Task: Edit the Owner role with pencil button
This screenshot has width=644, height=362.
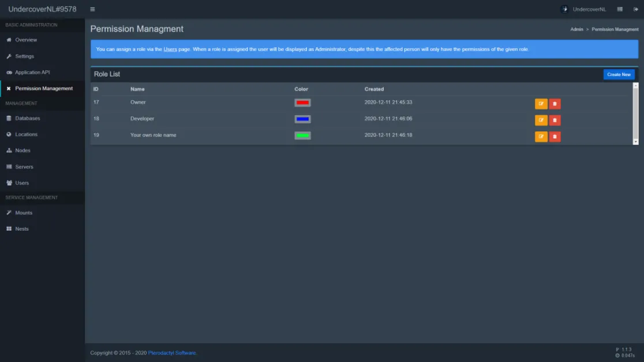Action: pyautogui.click(x=541, y=104)
